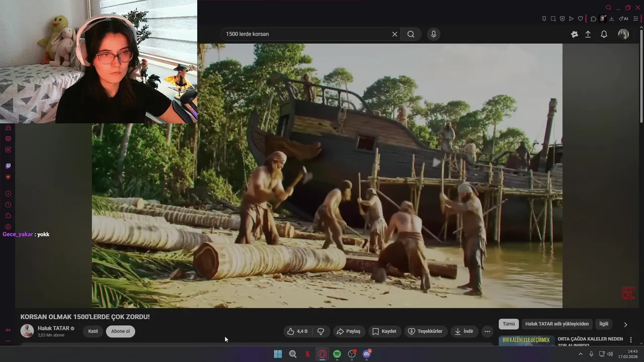The width and height of the screenshot is (644, 362).
Task: Clear the YouTube search box text
Action: pyautogui.click(x=394, y=34)
